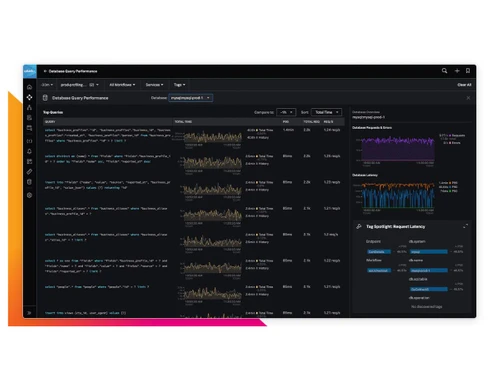500x375 pixels.
Task: Open the ruler metric finder icon in sidebar
Action: 29,172
